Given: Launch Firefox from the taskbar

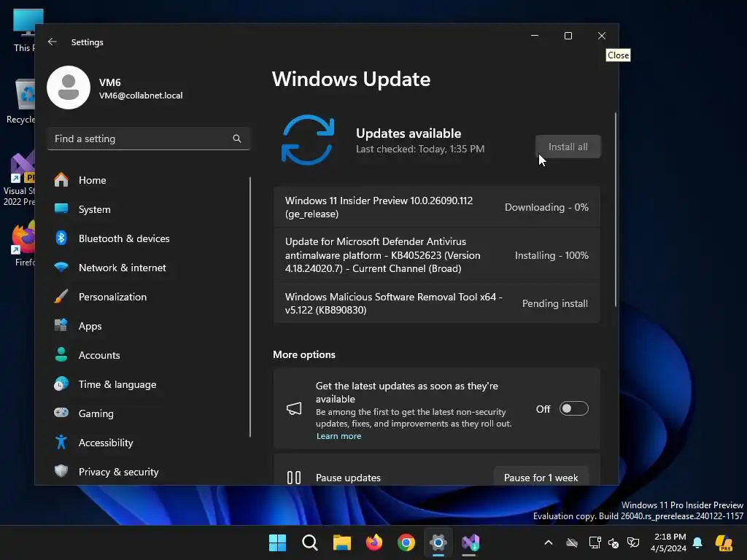Looking at the screenshot, I should pos(374,542).
